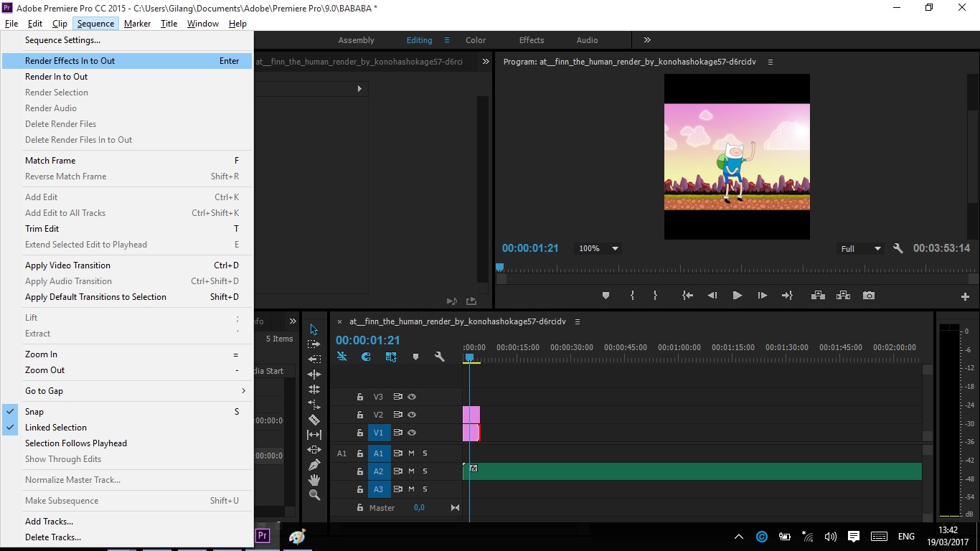Click the Program monitor playhead marker
This screenshot has width=980, height=551.
tap(500, 268)
